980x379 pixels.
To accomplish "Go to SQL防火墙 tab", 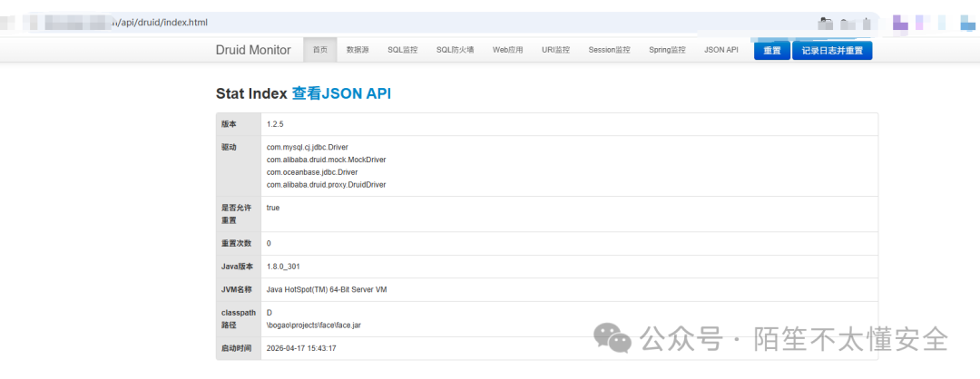I will point(455,50).
